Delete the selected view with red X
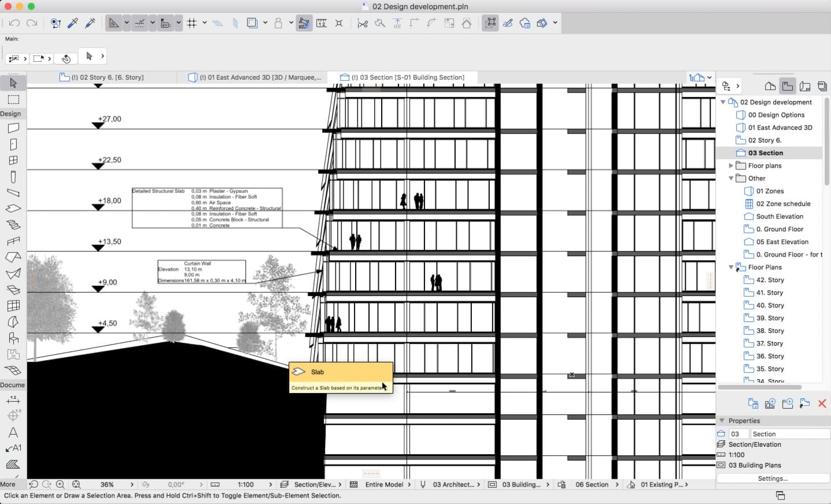The image size is (831, 504). point(822,403)
